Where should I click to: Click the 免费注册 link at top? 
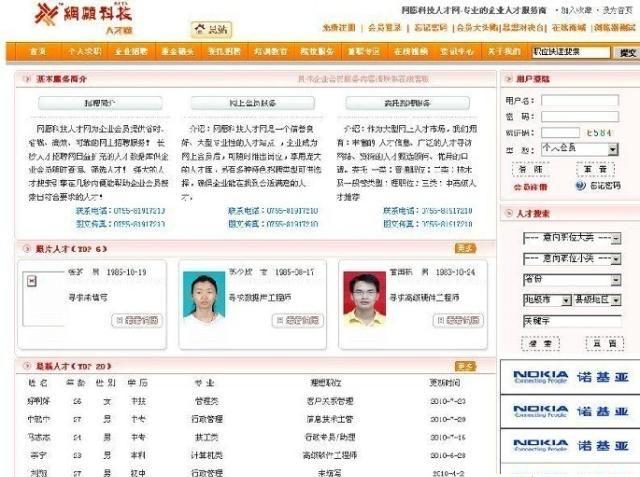tap(339, 28)
